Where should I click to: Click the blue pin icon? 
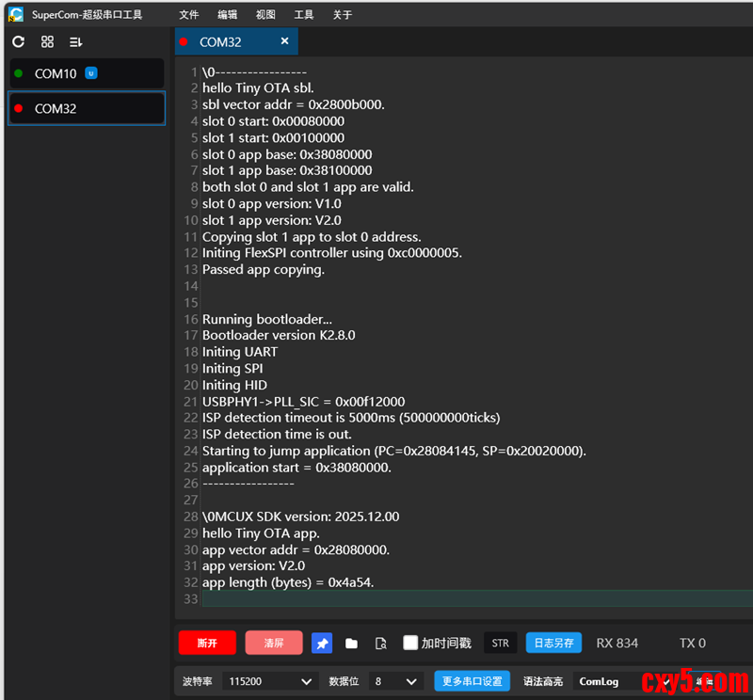[x=322, y=644]
